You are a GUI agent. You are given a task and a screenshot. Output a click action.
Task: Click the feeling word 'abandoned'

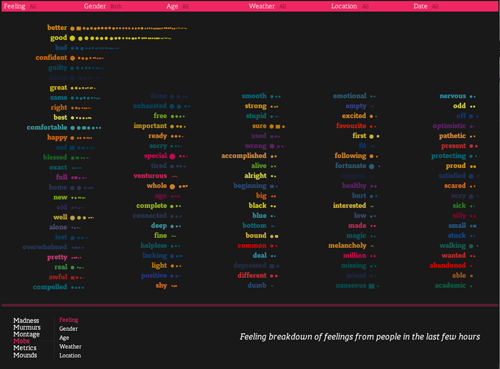pyautogui.click(x=448, y=265)
